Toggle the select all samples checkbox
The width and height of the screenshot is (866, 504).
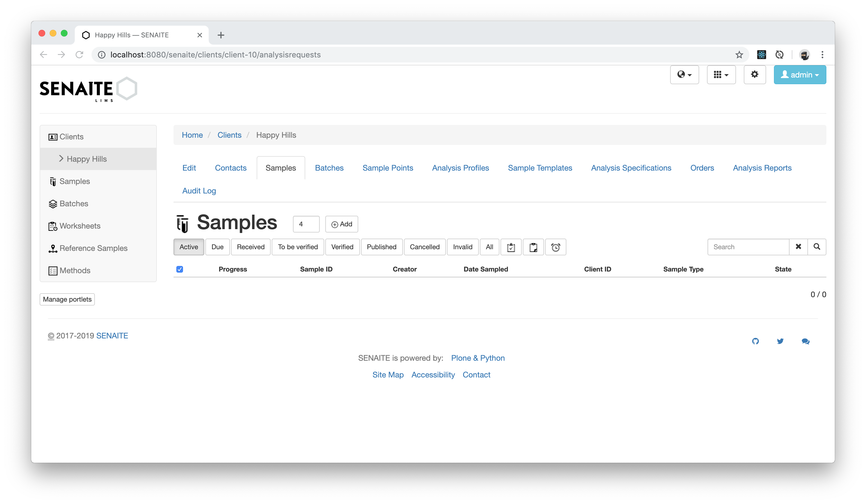pos(180,269)
